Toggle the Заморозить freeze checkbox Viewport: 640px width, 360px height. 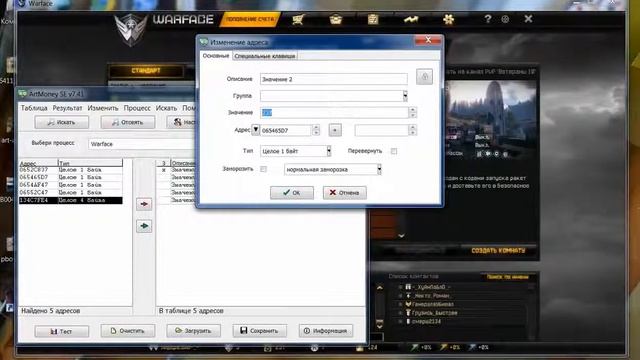pos(263,169)
